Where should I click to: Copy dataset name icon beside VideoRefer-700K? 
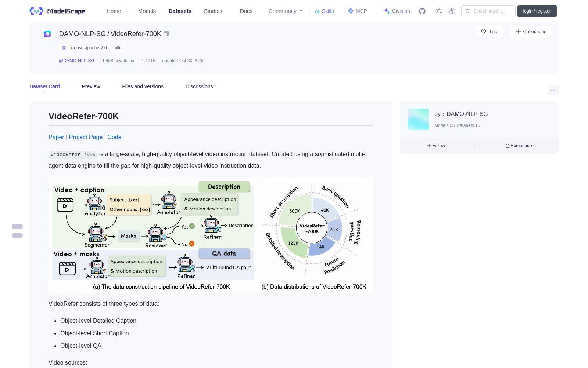pos(166,34)
